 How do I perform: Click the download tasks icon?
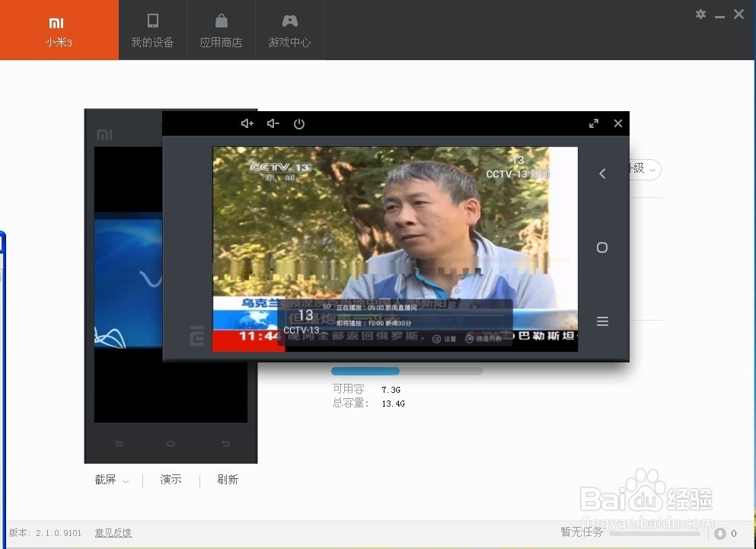[720, 533]
